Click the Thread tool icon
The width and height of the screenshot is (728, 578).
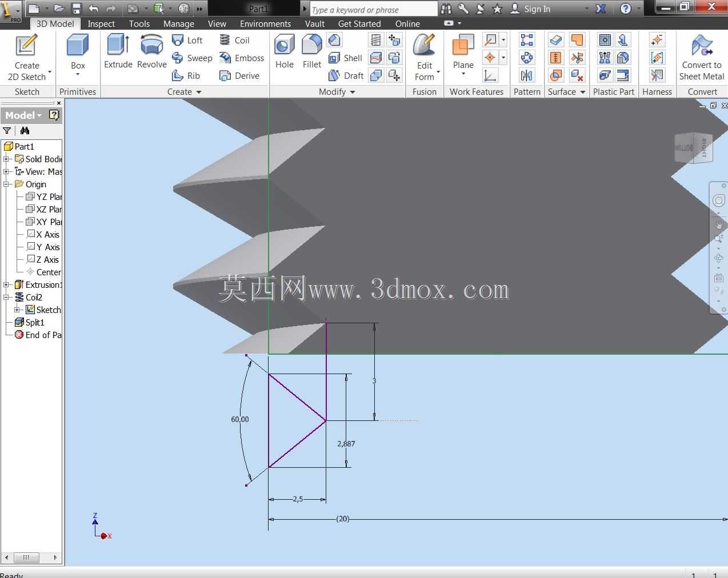click(375, 40)
